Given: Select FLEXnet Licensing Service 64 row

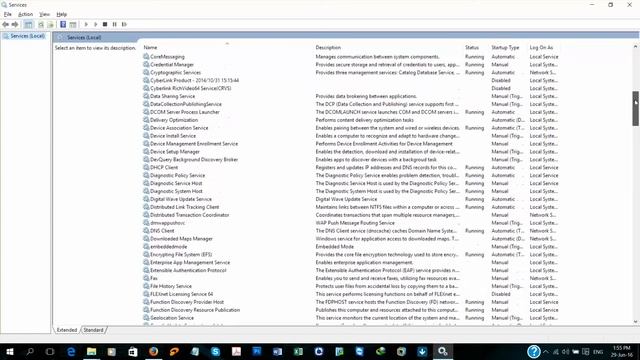Looking at the screenshot, I should click(351, 294).
